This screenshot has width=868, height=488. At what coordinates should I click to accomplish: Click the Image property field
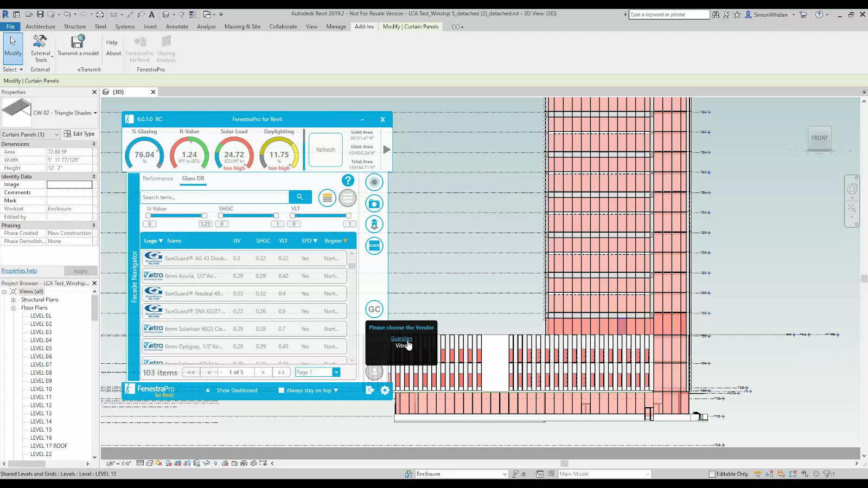pyautogui.click(x=69, y=185)
